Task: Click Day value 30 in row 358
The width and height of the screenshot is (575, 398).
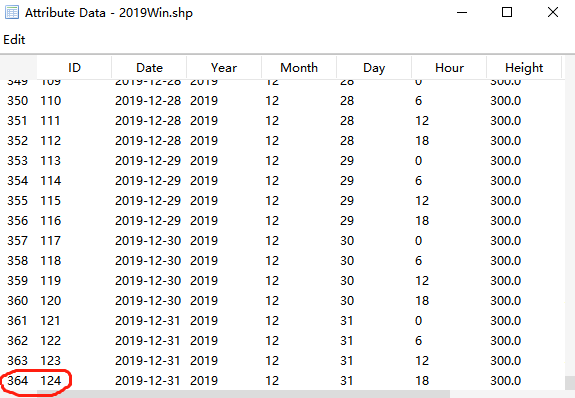Action: coord(347,260)
